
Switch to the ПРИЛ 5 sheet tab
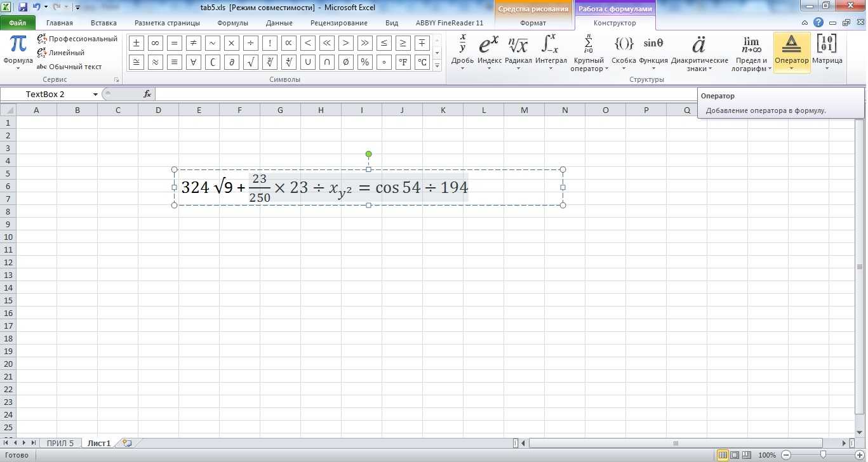[60, 443]
